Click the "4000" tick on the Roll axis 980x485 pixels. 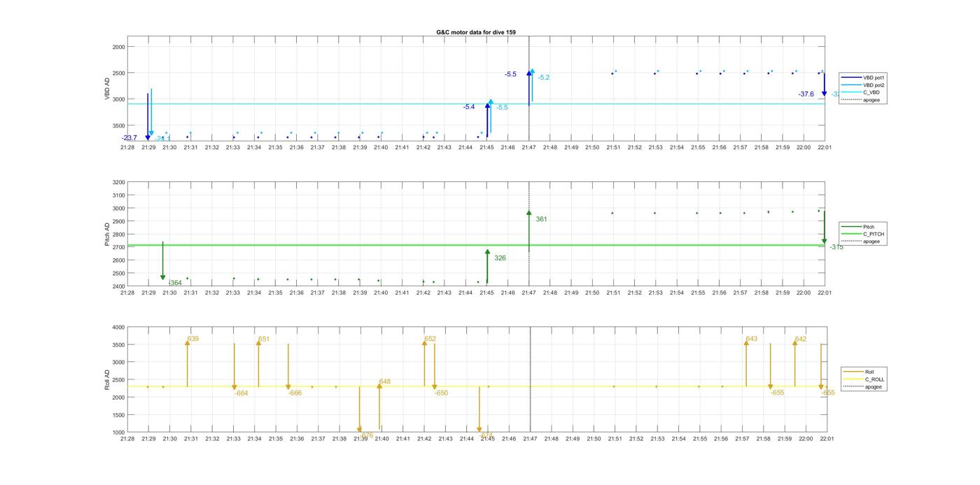pyautogui.click(x=119, y=328)
